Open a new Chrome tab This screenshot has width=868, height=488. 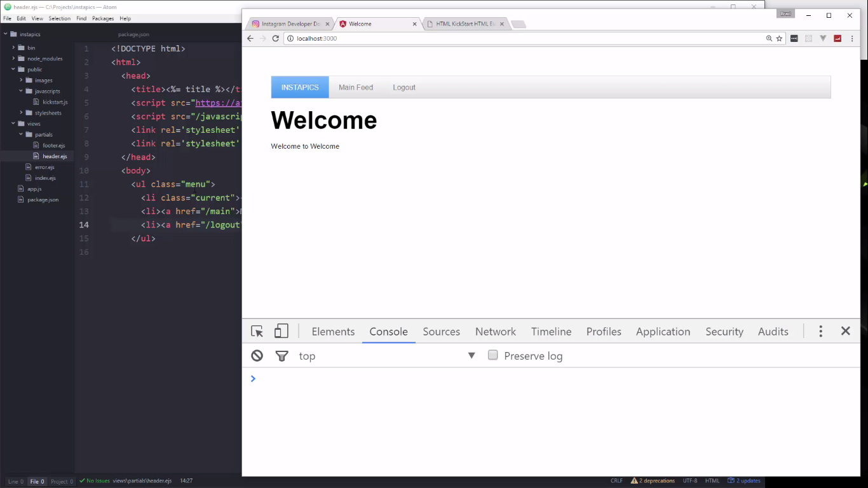[x=519, y=24]
